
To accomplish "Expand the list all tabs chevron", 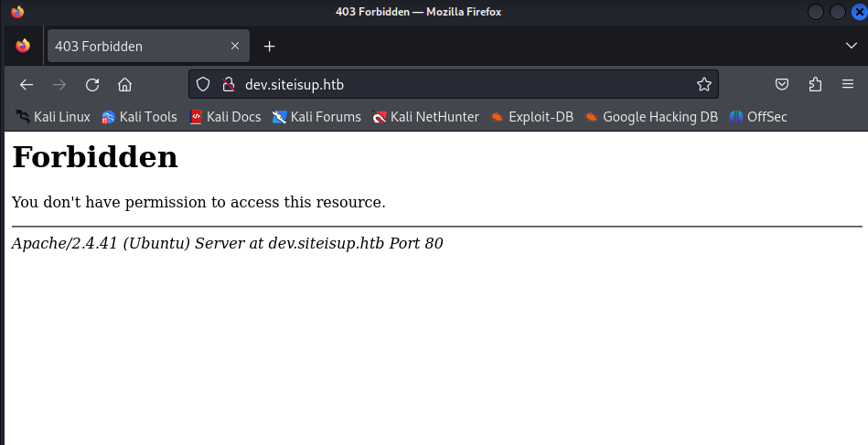I will pos(851,46).
